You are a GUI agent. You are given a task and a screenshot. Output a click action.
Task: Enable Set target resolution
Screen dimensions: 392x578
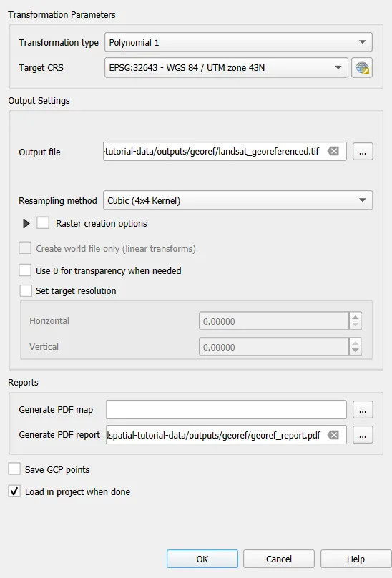click(x=26, y=290)
